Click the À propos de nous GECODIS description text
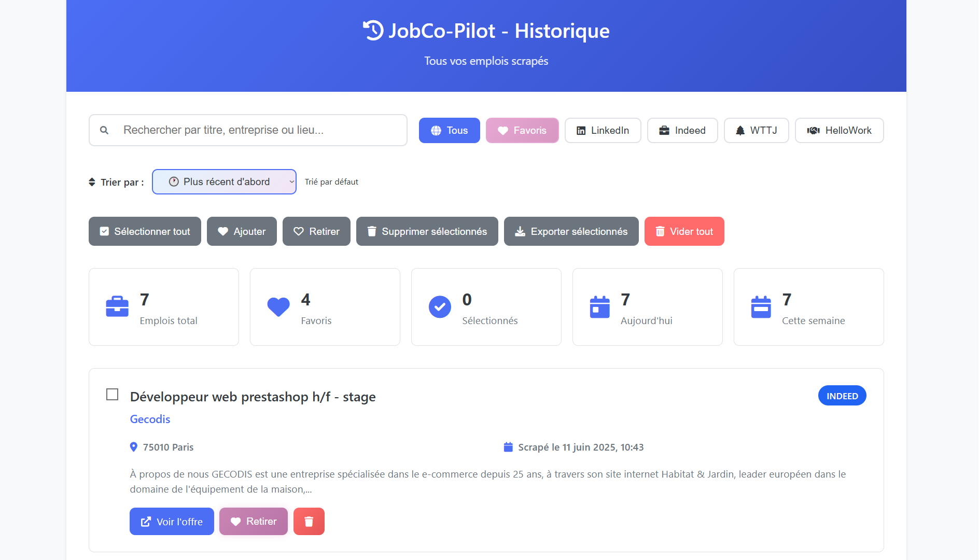Viewport: 979px width, 560px height. coord(488,481)
